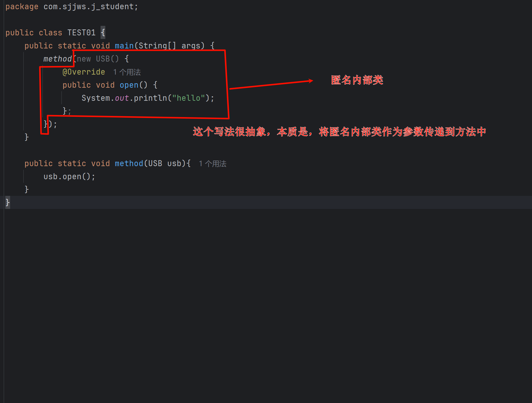Viewport: 532px width, 403px height.
Task: Click the long red Chinese explanation text
Action: [339, 132]
